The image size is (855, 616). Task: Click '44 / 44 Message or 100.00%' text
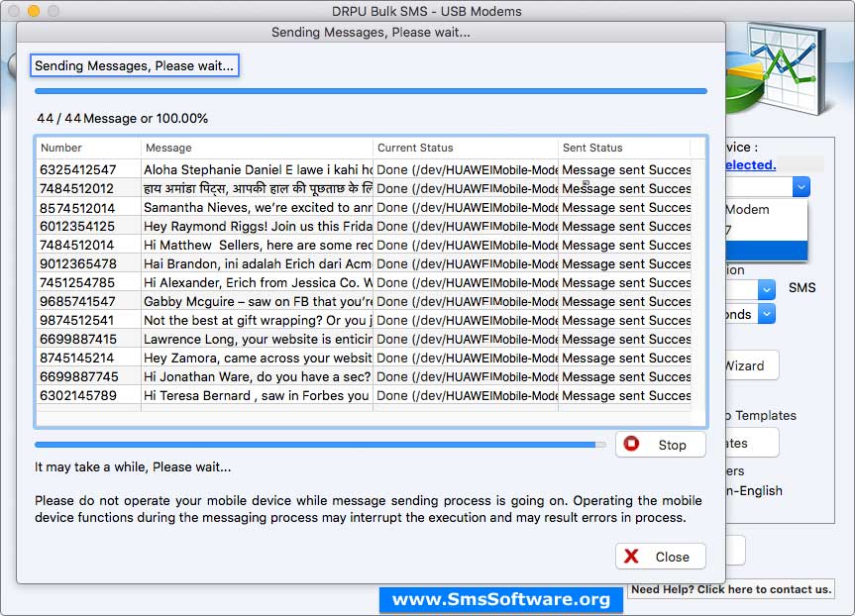click(122, 118)
